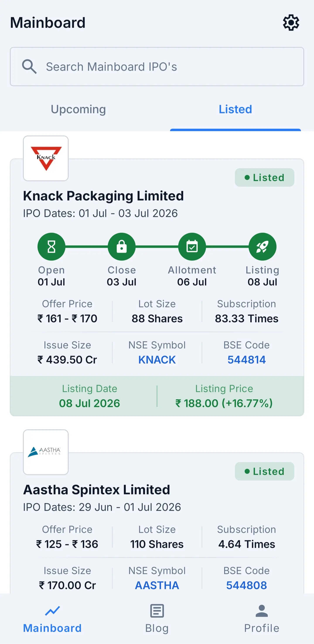Select the 03 Jul close date
Image resolution: width=314 pixels, height=644 pixels.
coord(121,282)
